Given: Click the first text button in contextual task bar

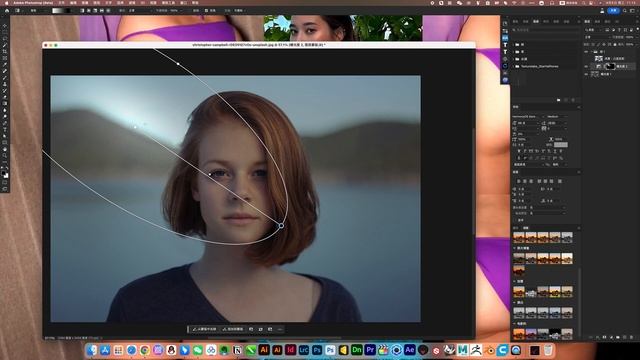Looking at the screenshot, I should 205,329.
